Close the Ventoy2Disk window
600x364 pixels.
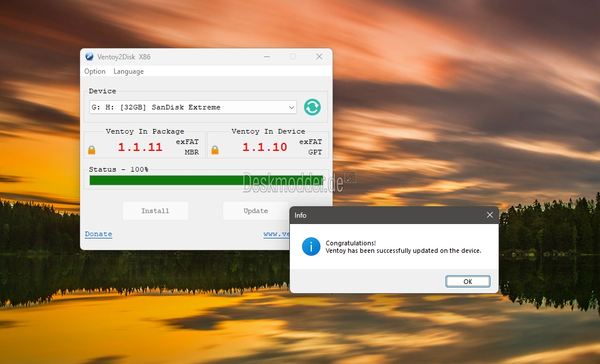319,57
